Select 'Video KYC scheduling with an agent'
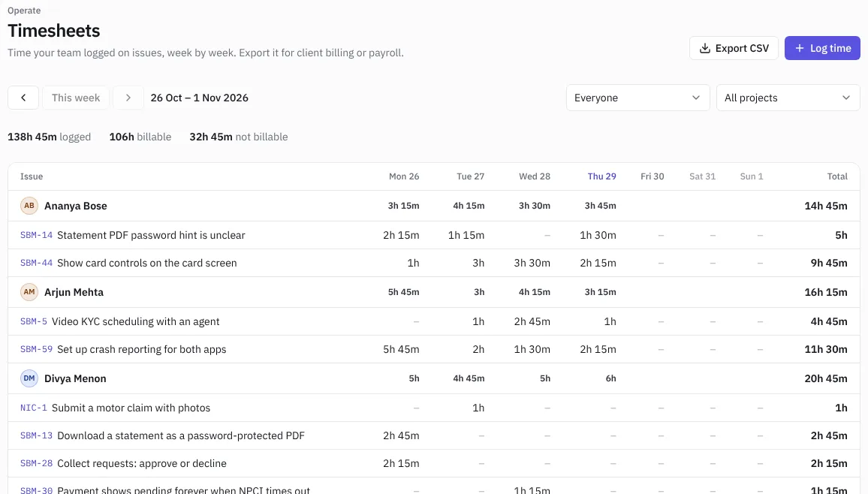This screenshot has height=494, width=868. point(136,321)
